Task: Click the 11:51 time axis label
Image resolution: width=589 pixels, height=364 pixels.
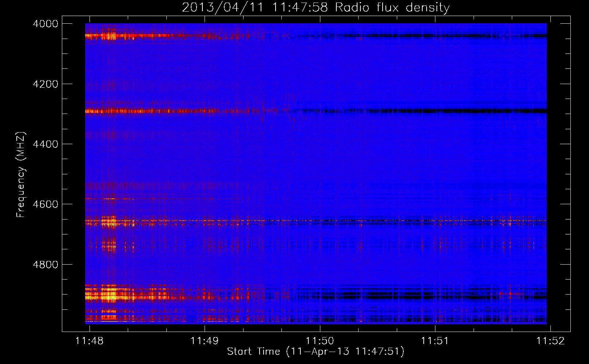Action: [x=435, y=341]
